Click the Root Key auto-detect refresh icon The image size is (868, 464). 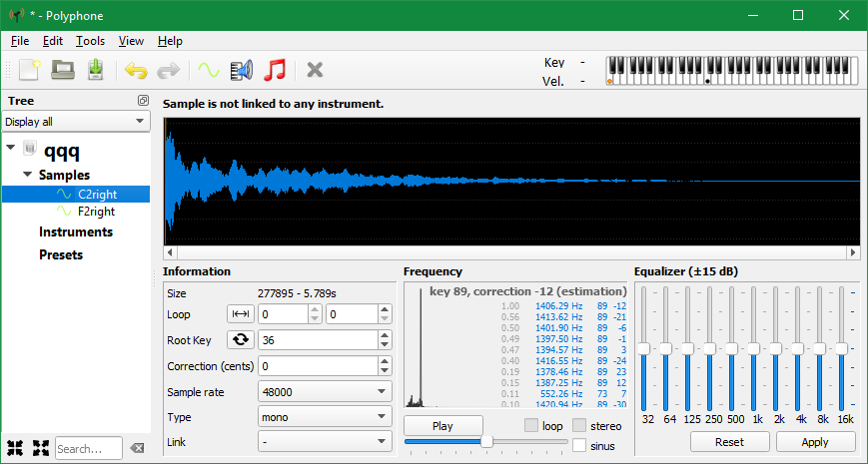(x=241, y=340)
